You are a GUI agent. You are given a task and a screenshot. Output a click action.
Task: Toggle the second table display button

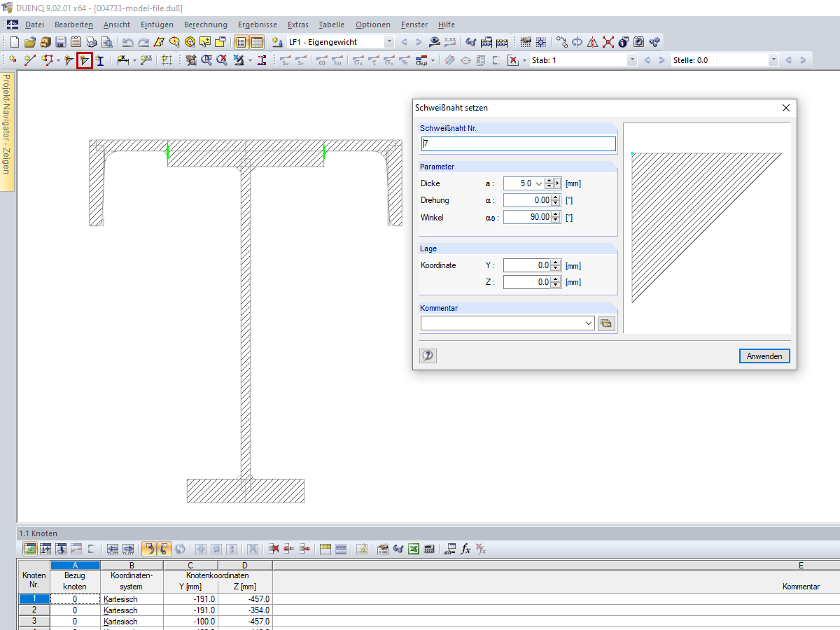click(257, 42)
